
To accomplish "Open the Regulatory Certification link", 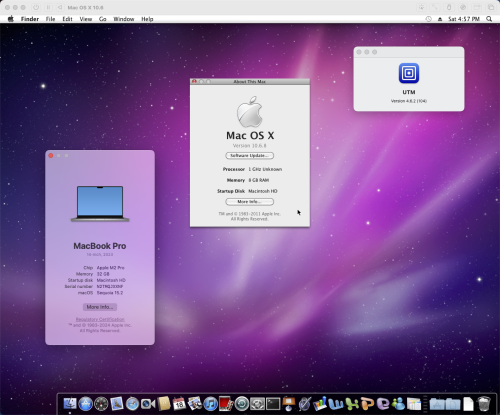I will pos(100,319).
